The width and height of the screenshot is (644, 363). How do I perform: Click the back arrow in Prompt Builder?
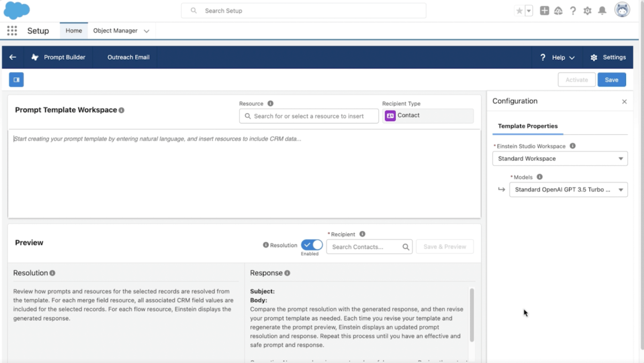[x=13, y=57]
